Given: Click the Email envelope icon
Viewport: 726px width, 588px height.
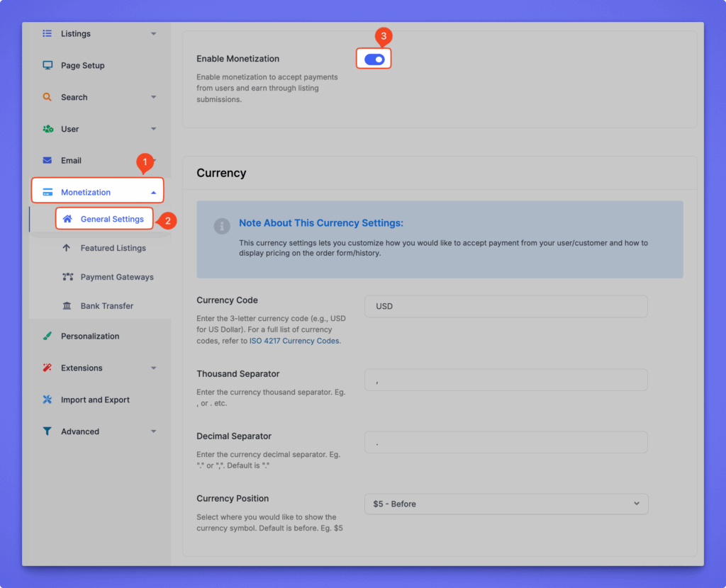Looking at the screenshot, I should pos(48,161).
